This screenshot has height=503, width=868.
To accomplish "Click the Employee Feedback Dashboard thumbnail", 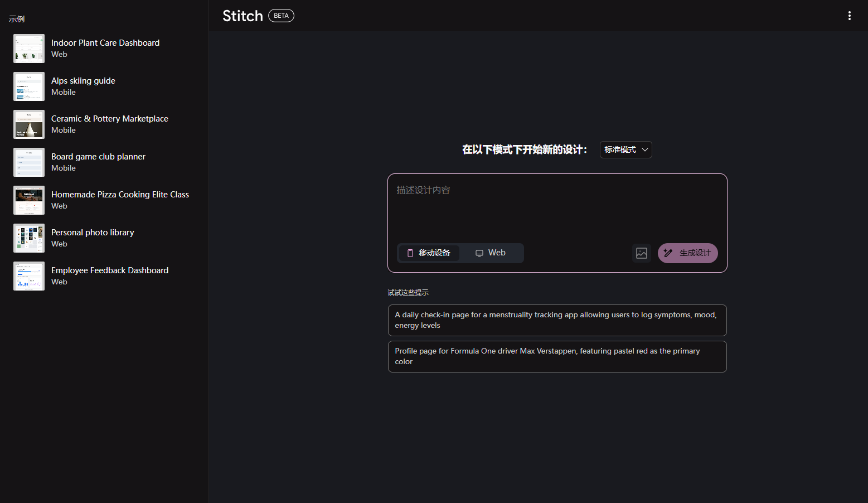I will (x=29, y=276).
